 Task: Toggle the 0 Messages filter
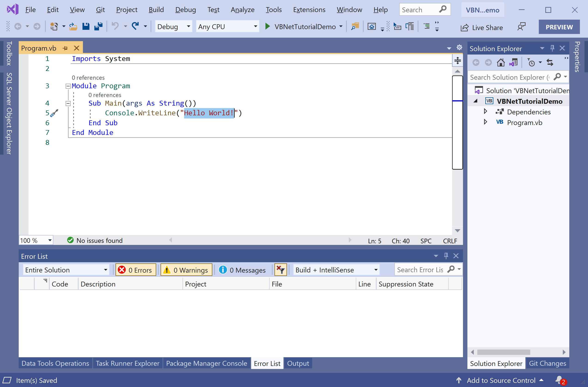243,270
